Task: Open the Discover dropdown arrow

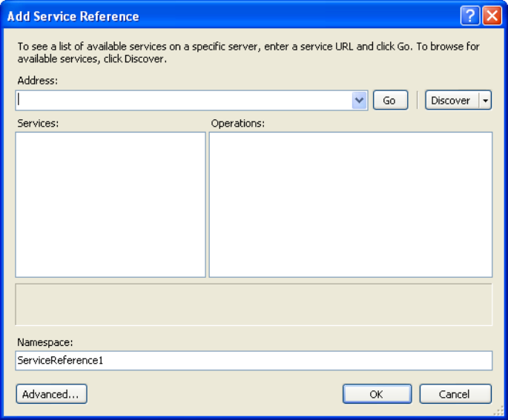Action: click(x=485, y=100)
